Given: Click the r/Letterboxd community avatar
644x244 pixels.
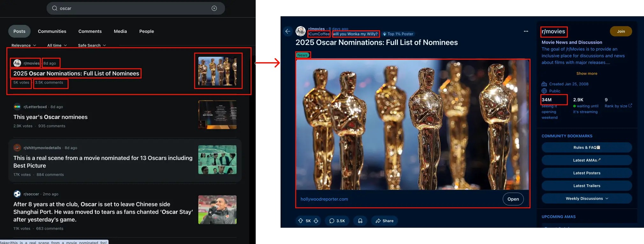Looking at the screenshot, I should point(17,107).
